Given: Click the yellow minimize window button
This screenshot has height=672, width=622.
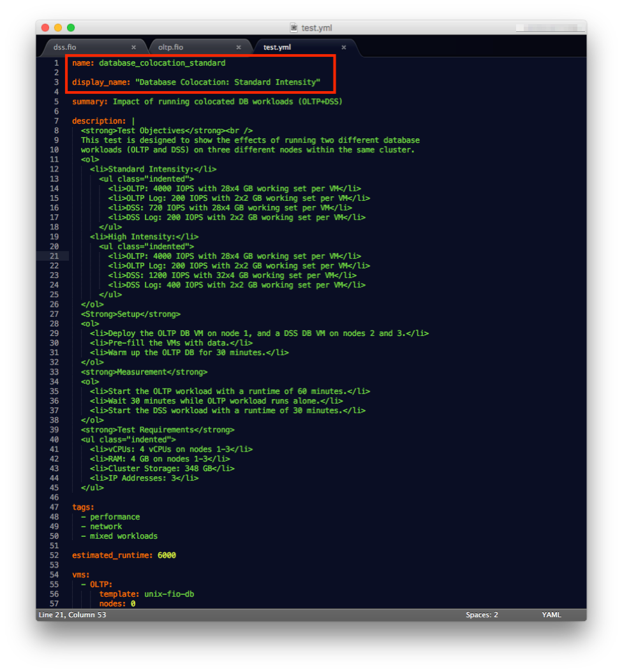Looking at the screenshot, I should 58,28.
